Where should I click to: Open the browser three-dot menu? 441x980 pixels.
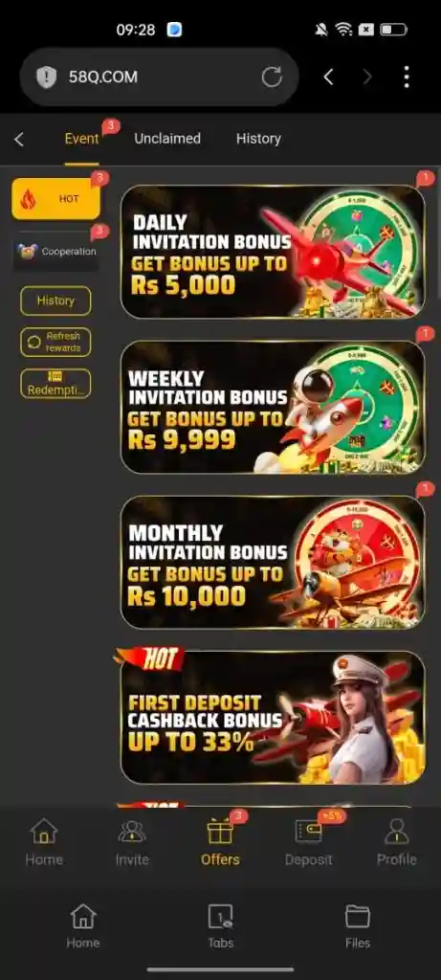pyautogui.click(x=407, y=77)
